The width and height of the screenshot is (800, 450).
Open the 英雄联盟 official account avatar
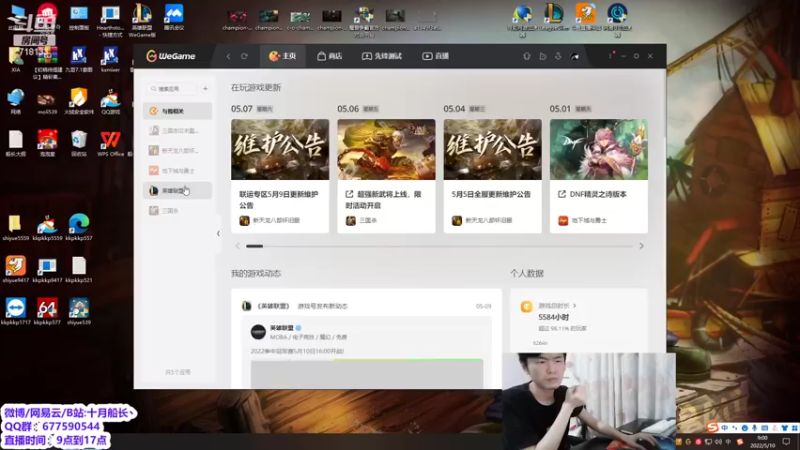258,332
